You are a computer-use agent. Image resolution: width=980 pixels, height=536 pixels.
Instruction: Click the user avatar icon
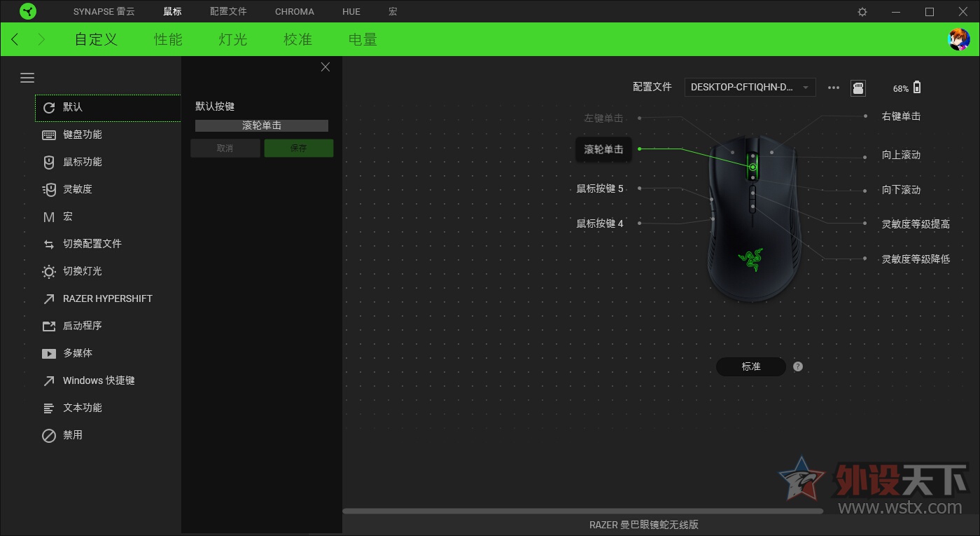(958, 39)
